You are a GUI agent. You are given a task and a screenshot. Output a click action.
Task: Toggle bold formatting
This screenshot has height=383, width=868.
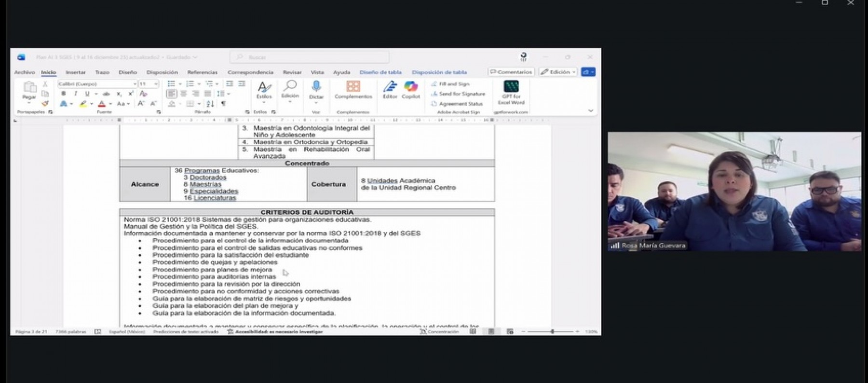63,94
